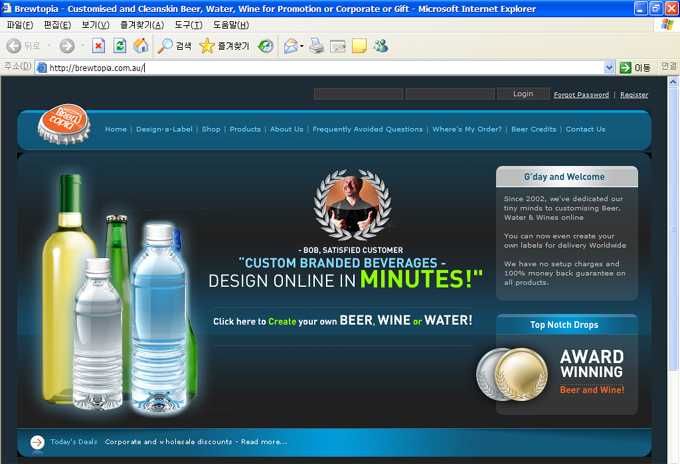Click the Brewtopia bottle cap logo
The image size is (680, 464).
point(64,124)
